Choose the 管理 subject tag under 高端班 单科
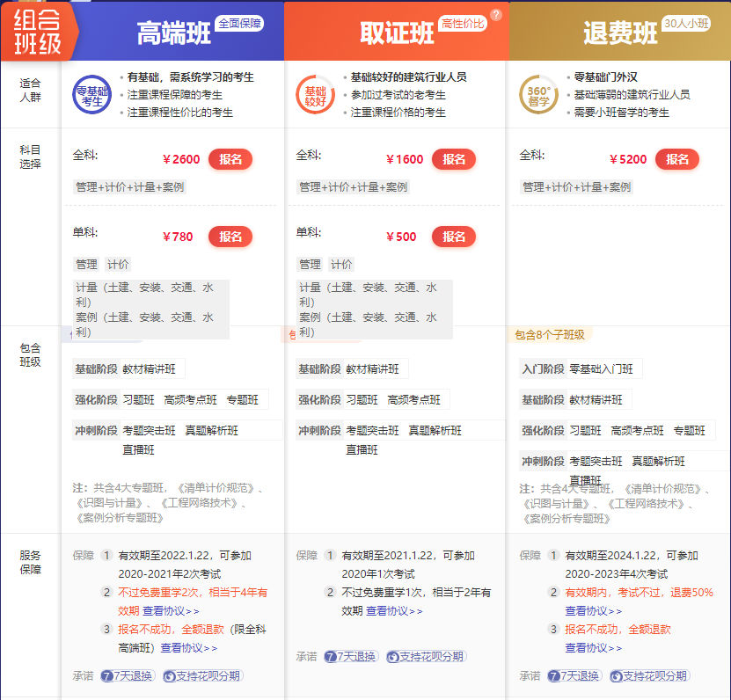731x700 pixels. 86,264
